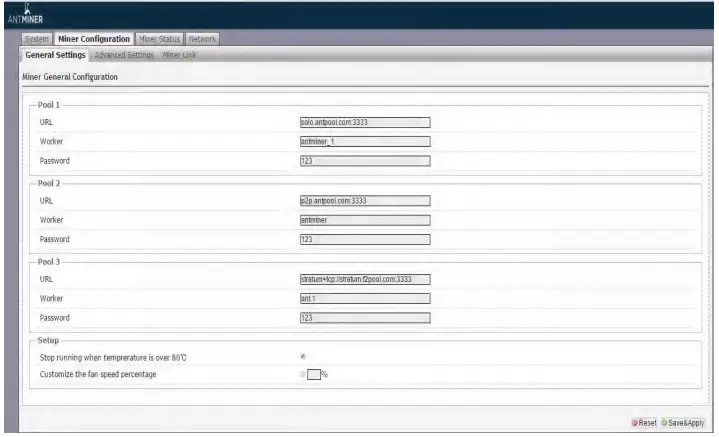Click the Pool 1 URL field

click(365, 122)
